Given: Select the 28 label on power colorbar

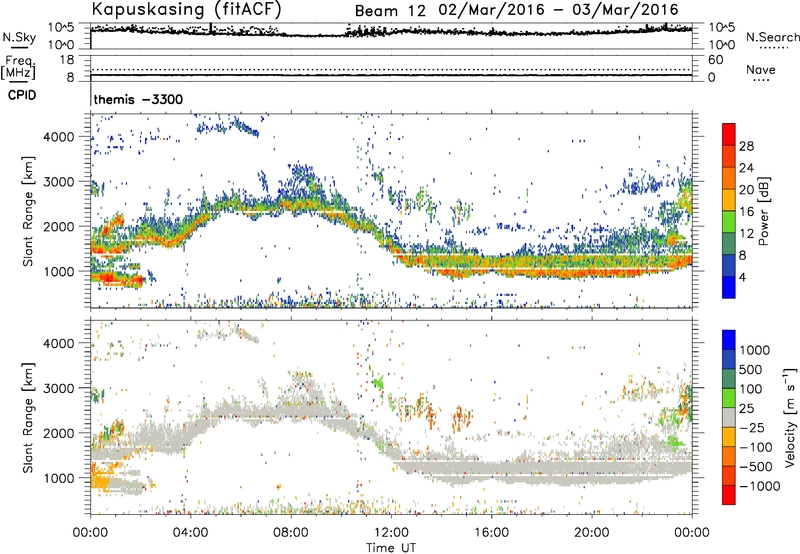Looking at the screenshot, I should coord(746,146).
